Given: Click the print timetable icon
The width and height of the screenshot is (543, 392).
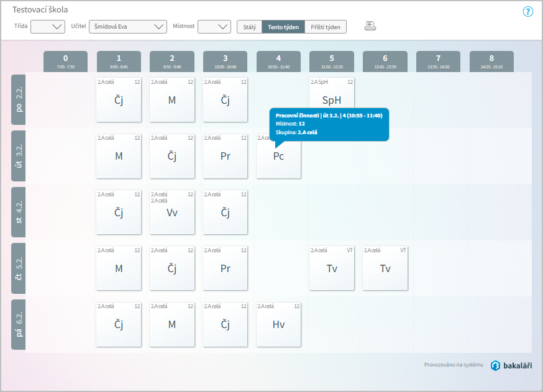Looking at the screenshot, I should pyautogui.click(x=370, y=26).
